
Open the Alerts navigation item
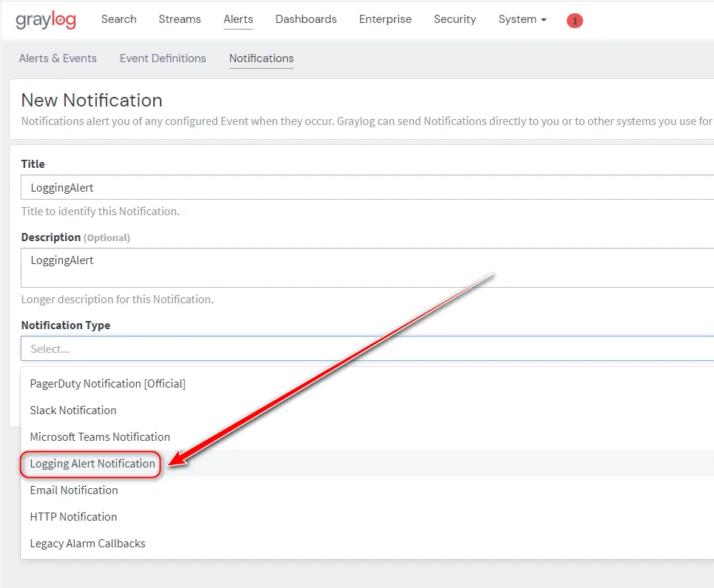[238, 19]
